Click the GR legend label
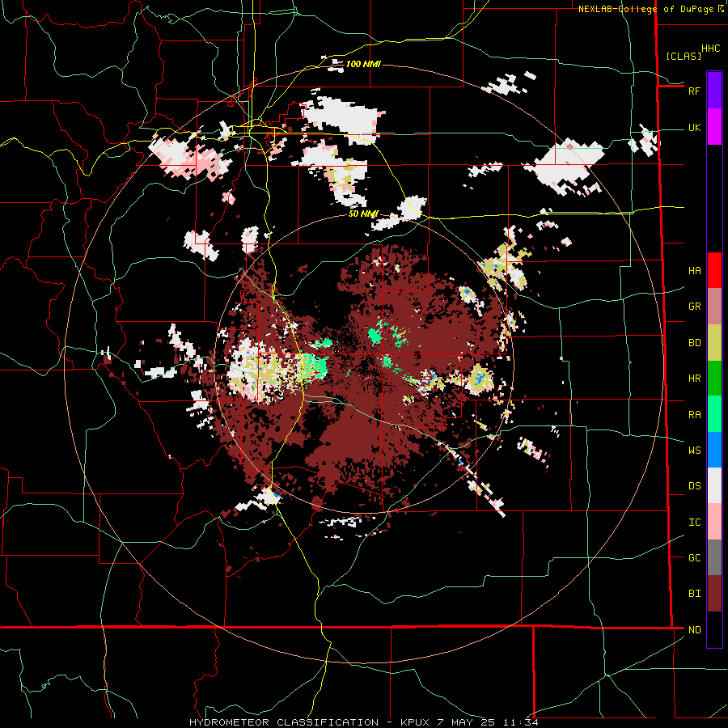The height and width of the screenshot is (728, 728). (694, 307)
